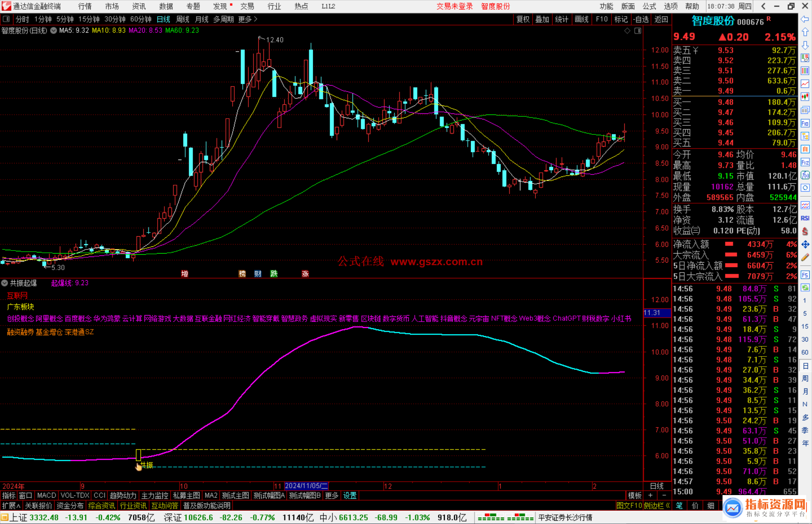
Task: Click the 交易未登录 login link
Action: tap(454, 6)
